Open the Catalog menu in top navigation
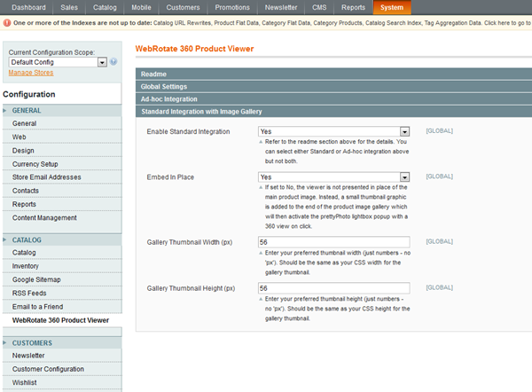Viewport: 532px width, 392px height. 105,7
